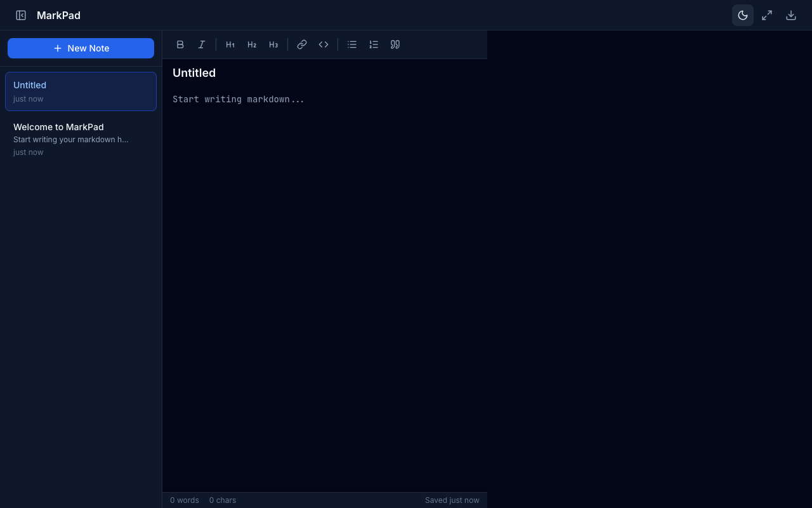The image size is (812, 508).
Task: Enter fullscreen mode
Action: point(766,15)
